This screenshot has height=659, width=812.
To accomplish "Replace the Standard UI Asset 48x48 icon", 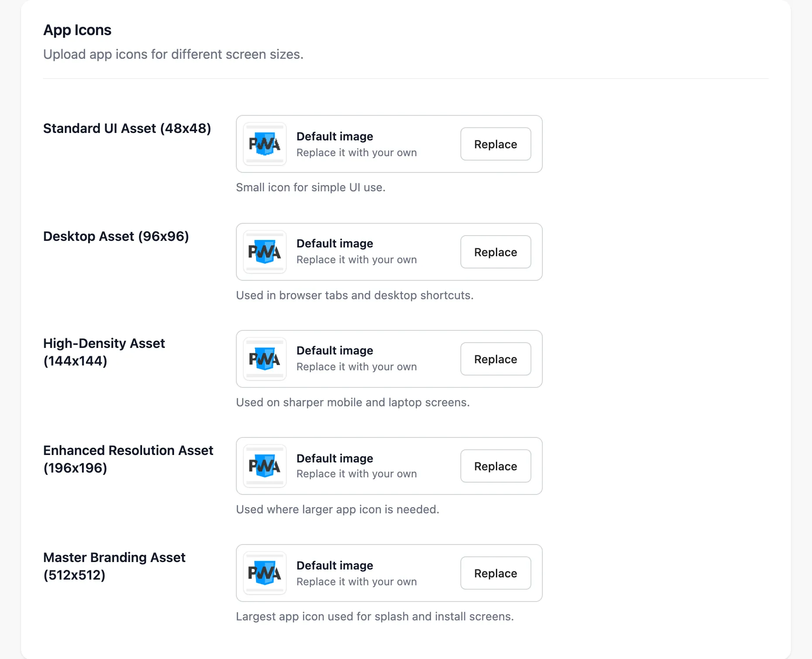I will [495, 144].
